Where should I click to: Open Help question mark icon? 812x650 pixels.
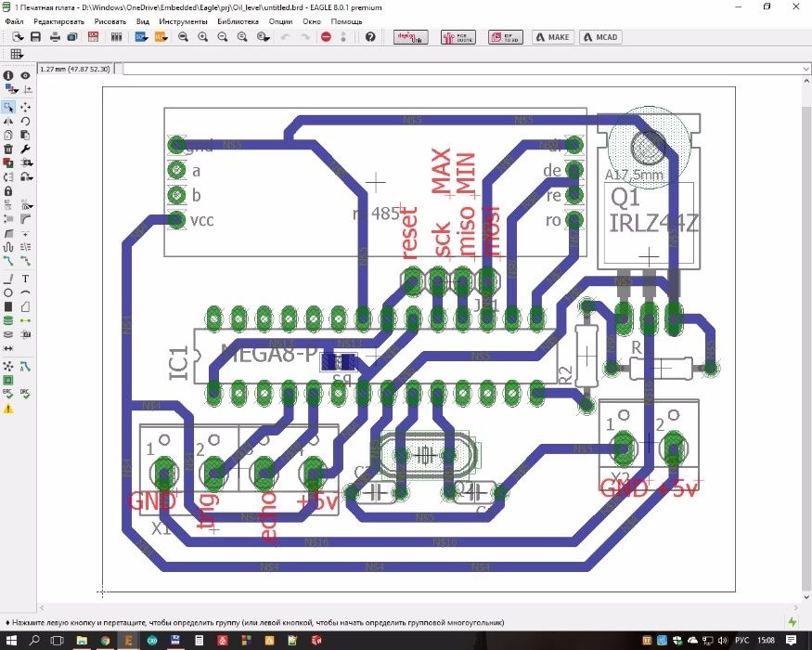coord(370,37)
